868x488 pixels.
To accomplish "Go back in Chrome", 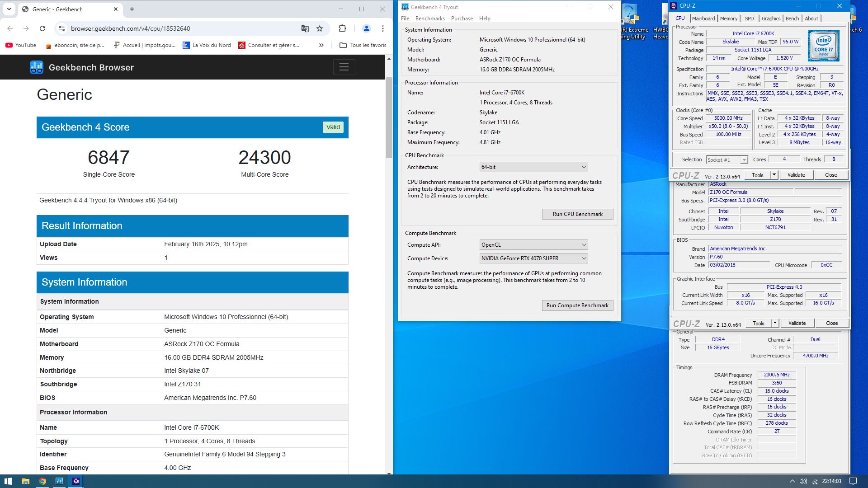I will pos(10,28).
